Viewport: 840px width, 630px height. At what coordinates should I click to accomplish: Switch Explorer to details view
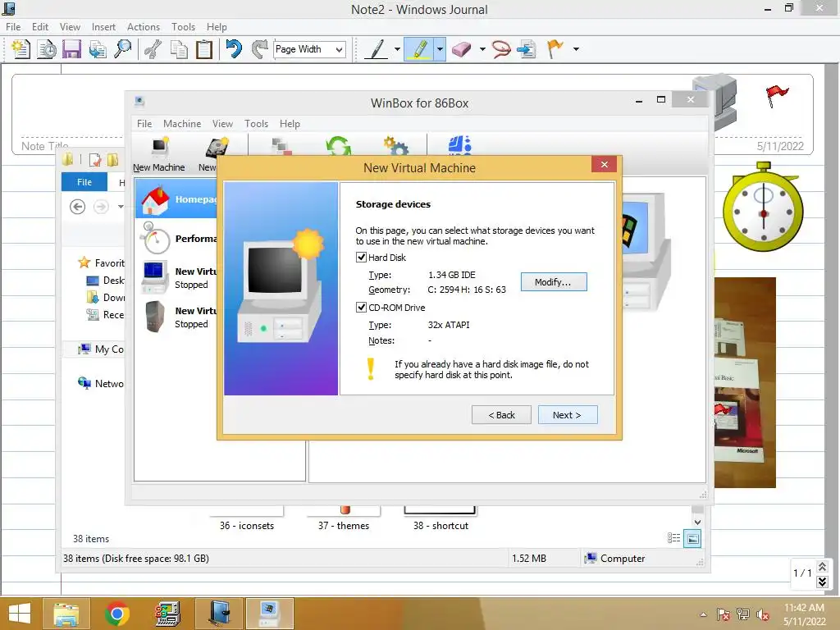click(674, 538)
